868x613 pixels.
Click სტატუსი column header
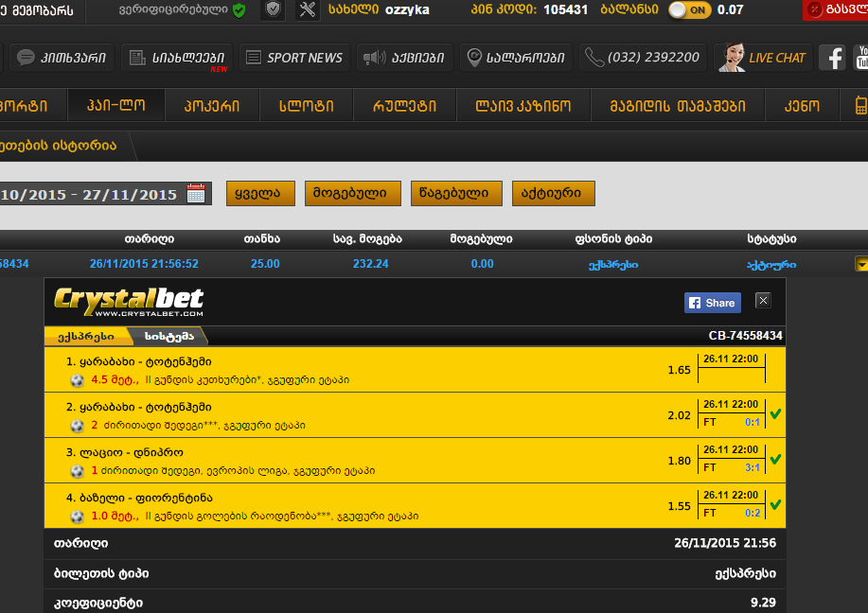[x=771, y=239]
